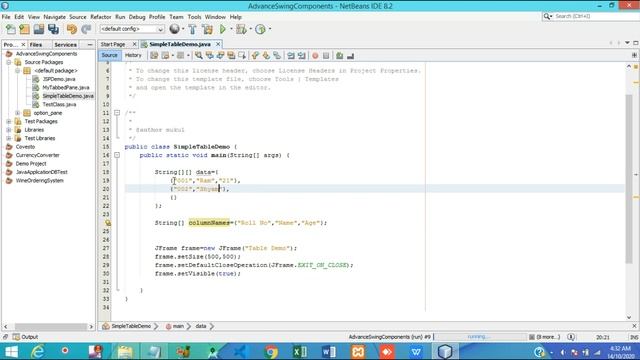Switch to the History view button
Viewport: 640px width, 360px height.
[x=133, y=55]
